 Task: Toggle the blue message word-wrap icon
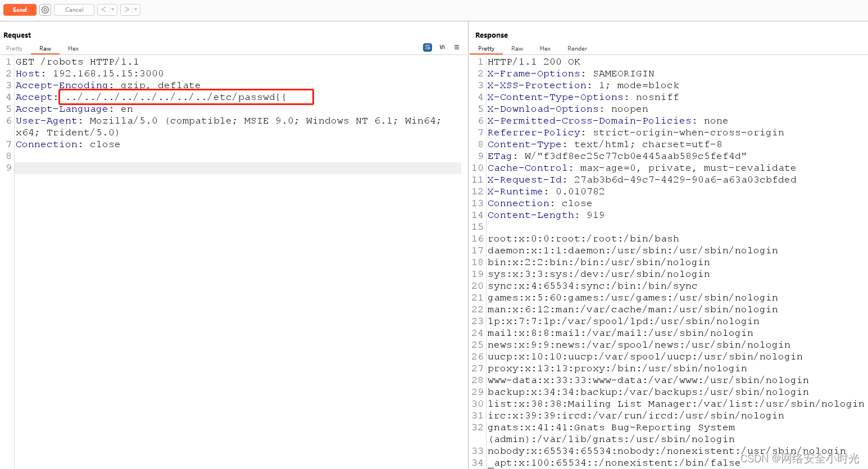pos(428,47)
